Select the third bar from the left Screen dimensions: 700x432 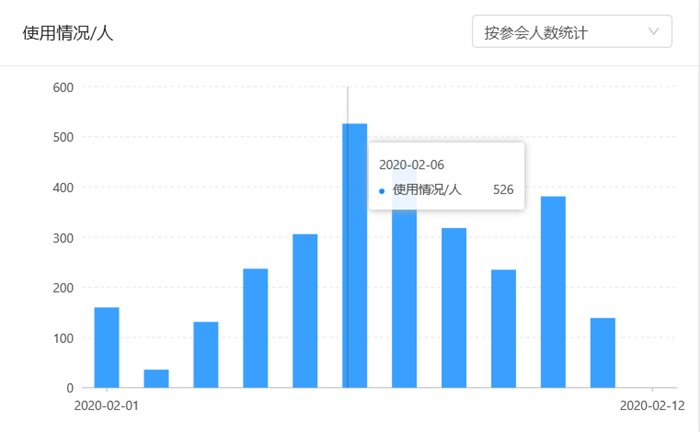click(206, 354)
